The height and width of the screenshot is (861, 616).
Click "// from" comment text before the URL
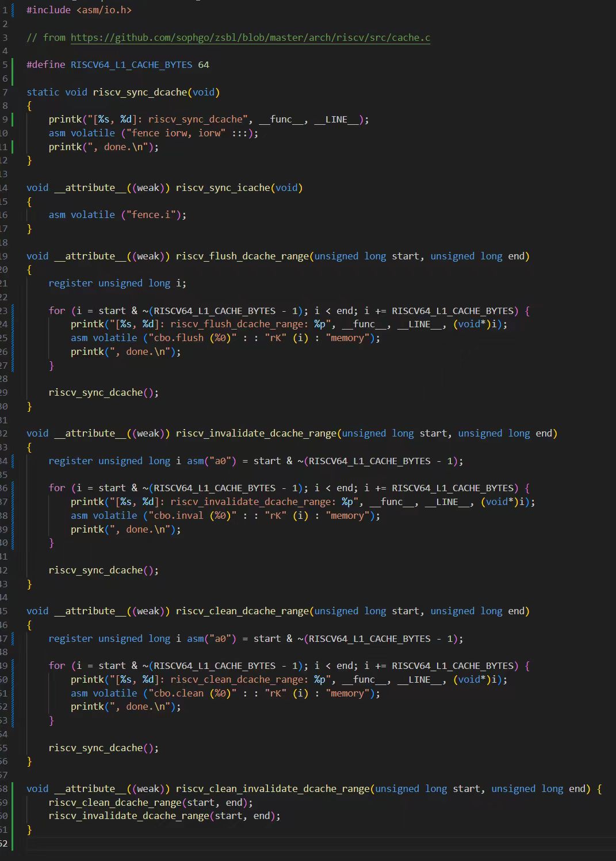[46, 37]
